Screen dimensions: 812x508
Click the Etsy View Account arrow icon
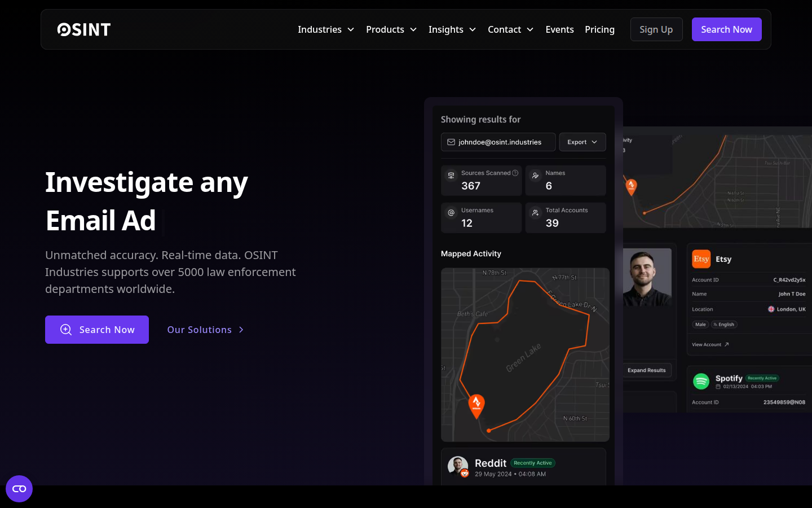coord(726,344)
